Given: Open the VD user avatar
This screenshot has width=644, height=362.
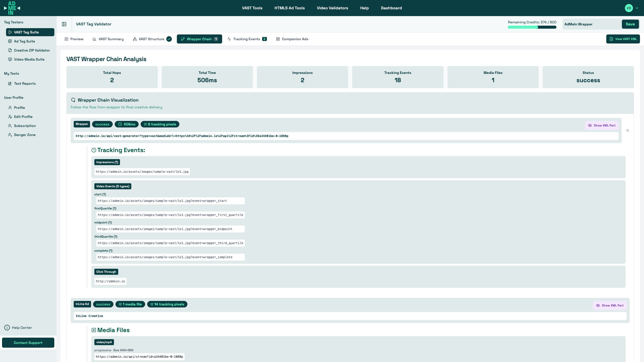Looking at the screenshot, I should [629, 8].
